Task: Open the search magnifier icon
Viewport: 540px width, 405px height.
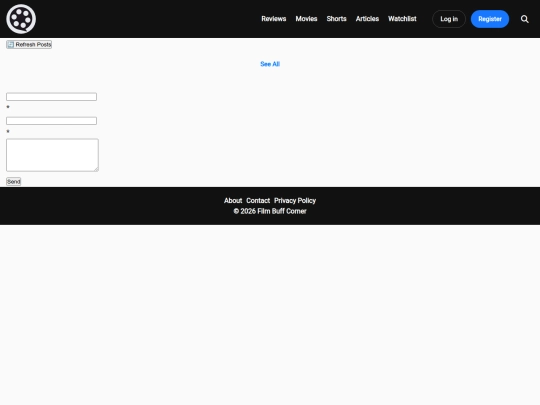Action: [x=525, y=19]
